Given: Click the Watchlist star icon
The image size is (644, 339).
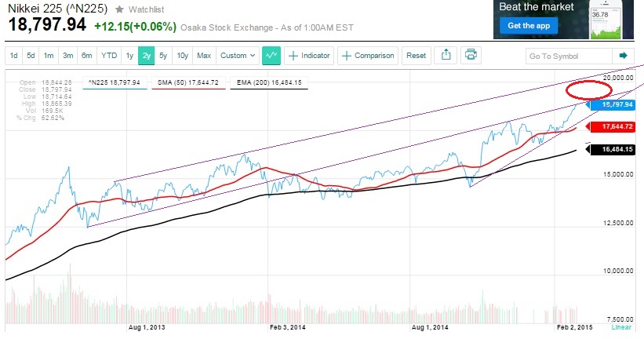Looking at the screenshot, I should click(119, 9).
